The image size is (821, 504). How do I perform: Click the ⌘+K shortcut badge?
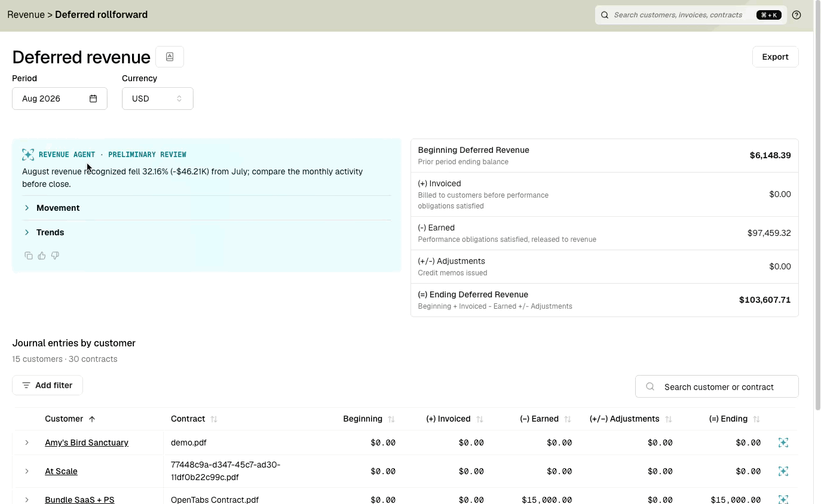point(769,15)
